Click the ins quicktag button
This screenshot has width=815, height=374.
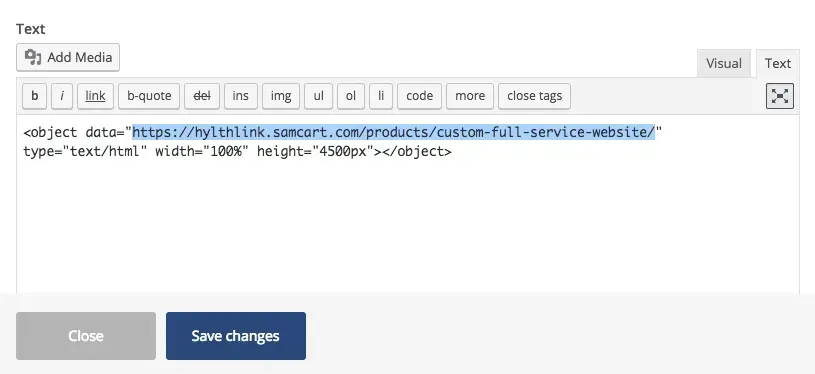coord(241,96)
